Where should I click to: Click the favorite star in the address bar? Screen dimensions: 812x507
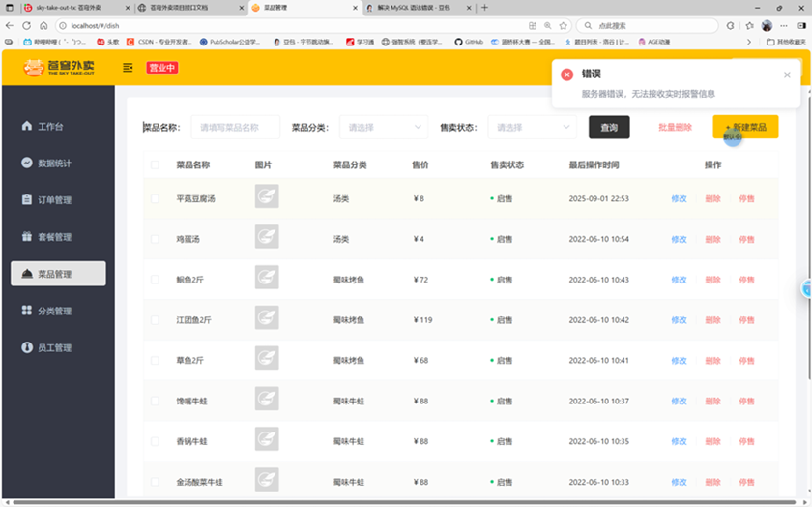coord(563,25)
